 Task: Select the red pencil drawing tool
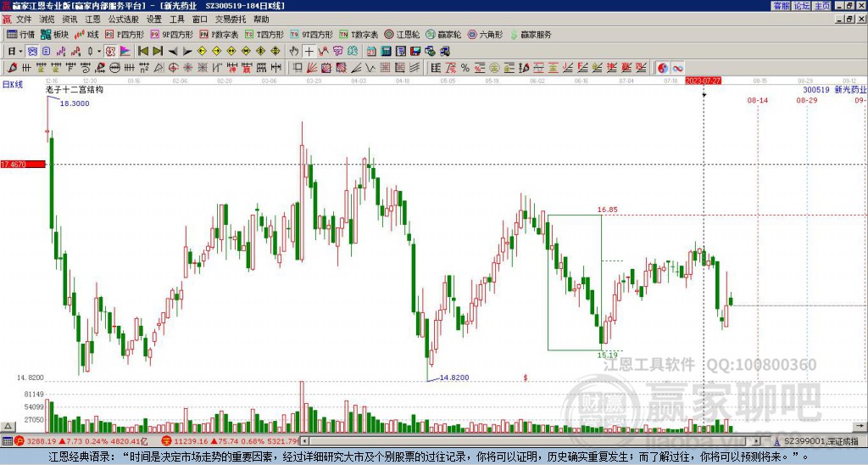click(12, 68)
